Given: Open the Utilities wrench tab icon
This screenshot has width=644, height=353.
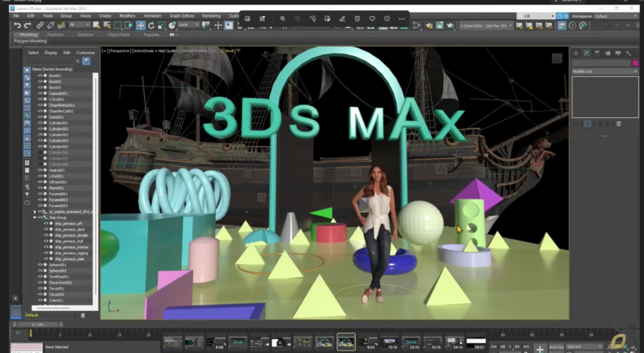Looking at the screenshot, I should coord(628,53).
